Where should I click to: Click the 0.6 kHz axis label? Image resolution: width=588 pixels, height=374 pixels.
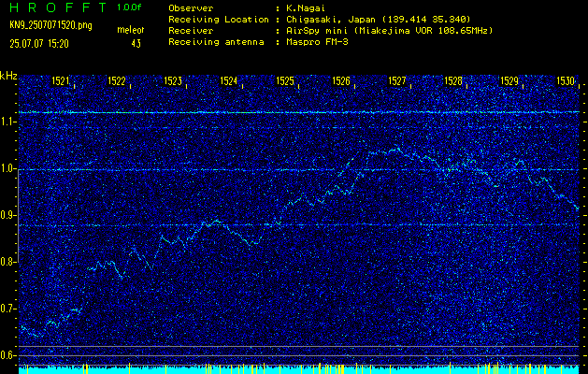pos(7,355)
